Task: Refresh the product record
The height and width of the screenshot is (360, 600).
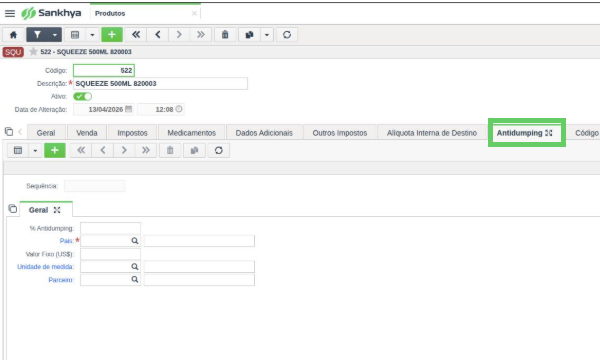Action: pos(287,35)
